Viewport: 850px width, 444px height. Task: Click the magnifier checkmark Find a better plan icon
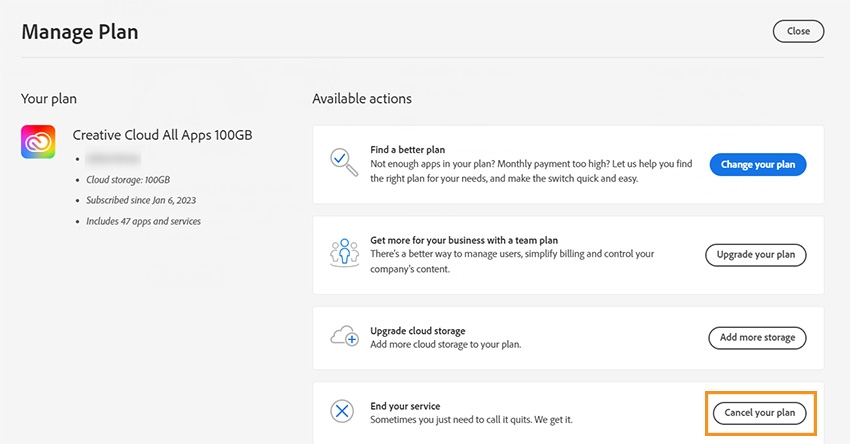tap(344, 162)
